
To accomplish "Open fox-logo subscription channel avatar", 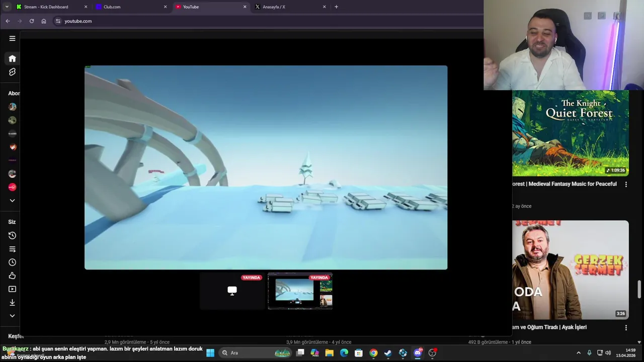I will 12,147.
